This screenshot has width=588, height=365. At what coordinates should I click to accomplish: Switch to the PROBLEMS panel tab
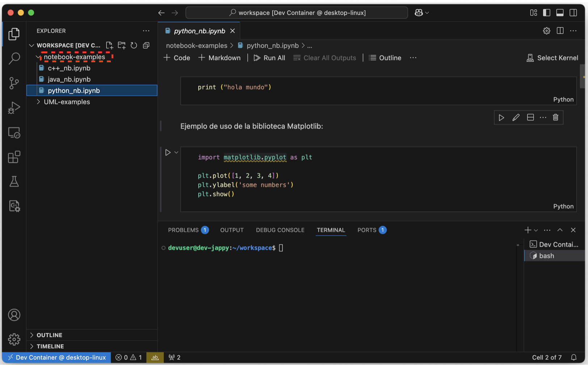tap(188, 230)
